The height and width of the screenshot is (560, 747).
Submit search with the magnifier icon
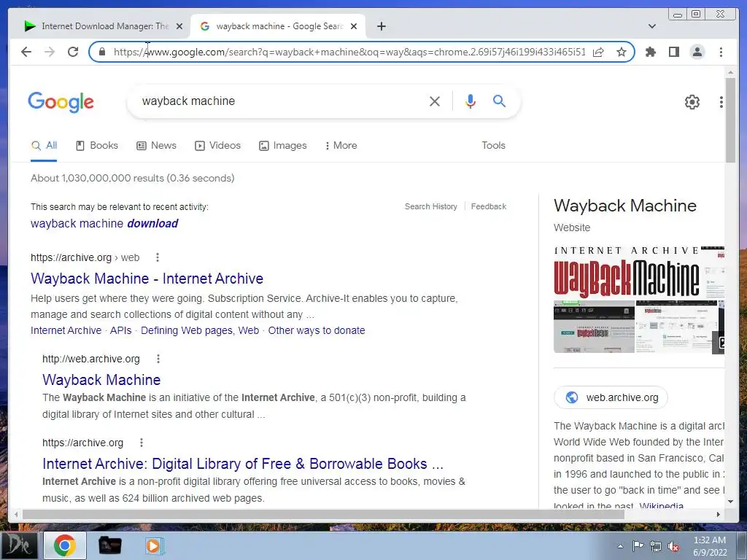[x=499, y=101]
